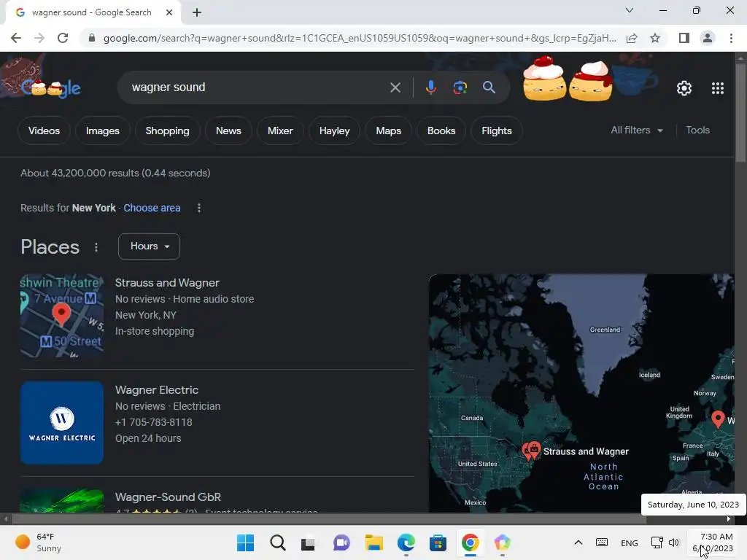The image size is (747, 560).
Task: Switch to Maps results
Action: [388, 131]
